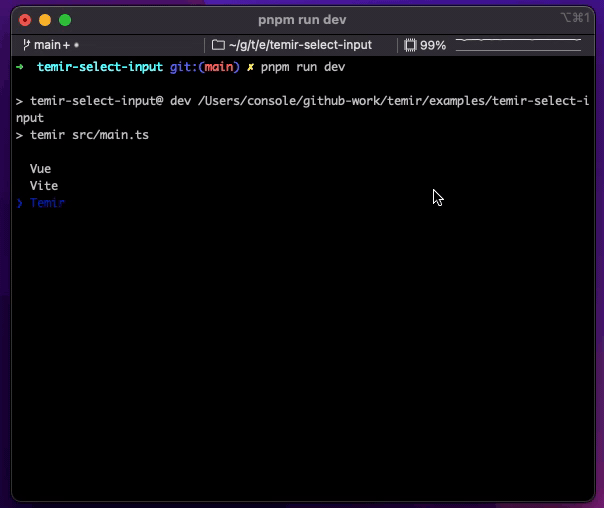Click the green zoom window button

(x=65, y=20)
